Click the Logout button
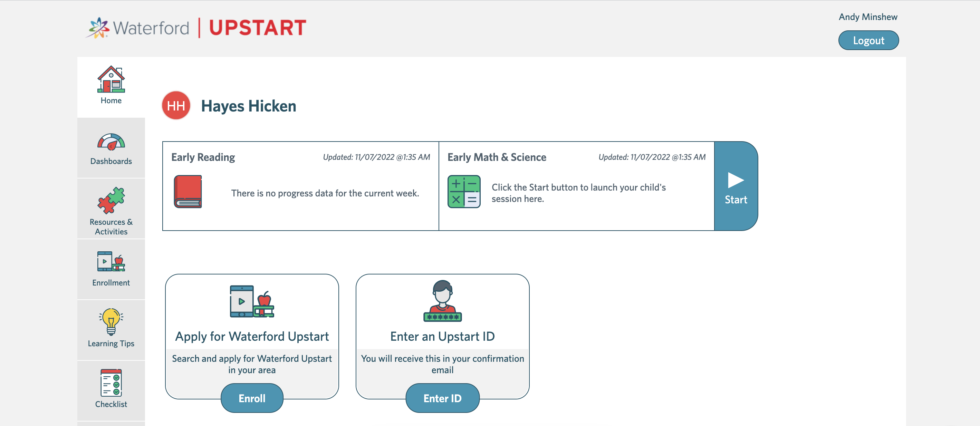This screenshot has width=980, height=426. coord(868,40)
